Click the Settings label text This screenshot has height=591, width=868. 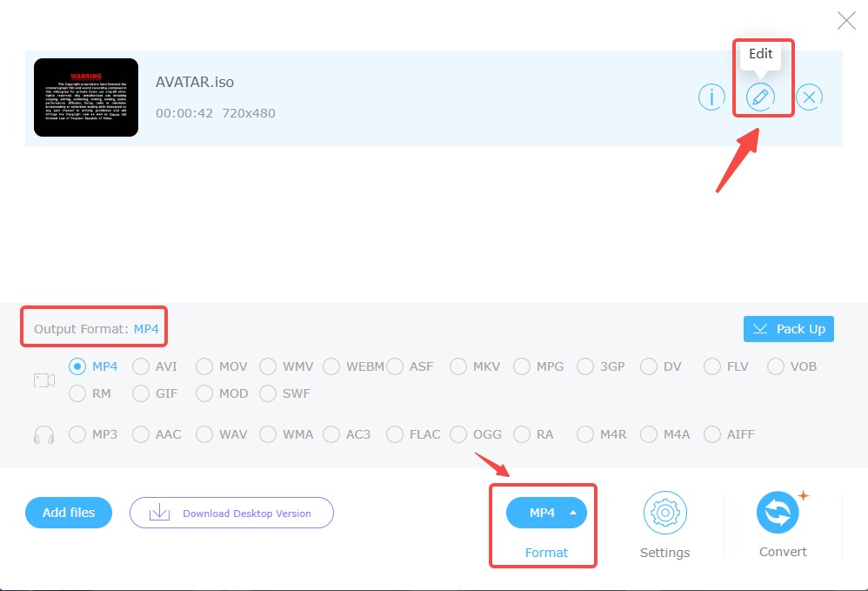tap(664, 552)
